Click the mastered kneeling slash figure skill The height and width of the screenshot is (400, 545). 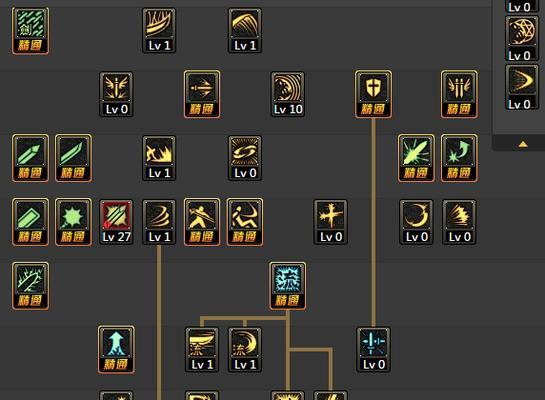[245, 222]
